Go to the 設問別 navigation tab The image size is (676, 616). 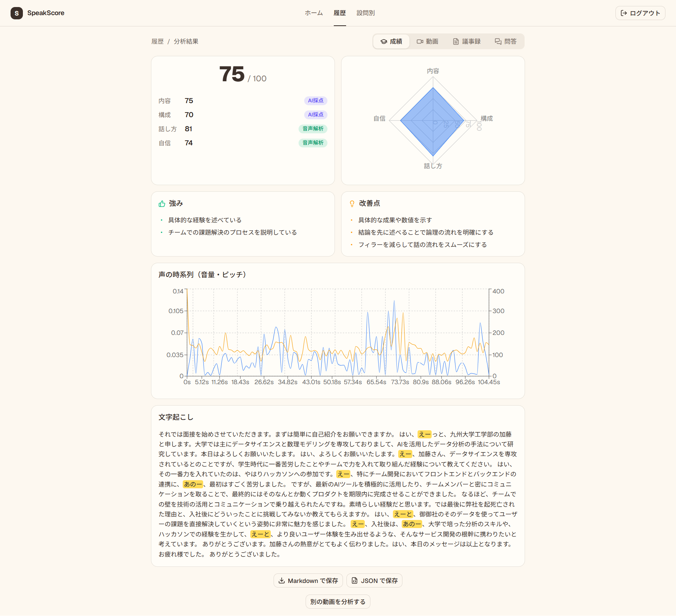pos(365,13)
